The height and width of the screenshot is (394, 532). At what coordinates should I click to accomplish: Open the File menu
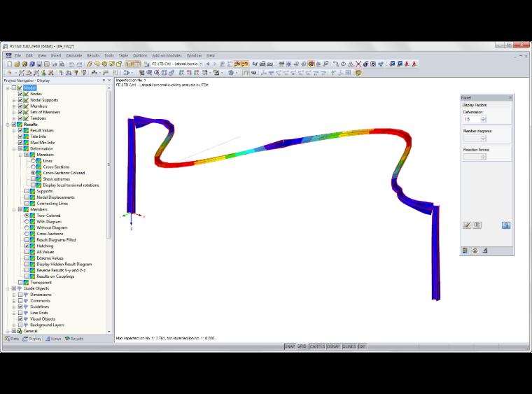pos(17,55)
